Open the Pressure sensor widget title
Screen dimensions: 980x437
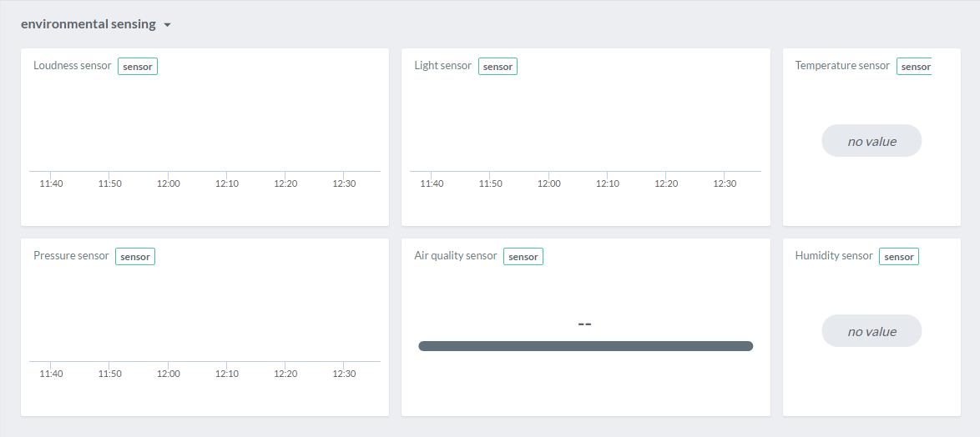click(x=71, y=256)
